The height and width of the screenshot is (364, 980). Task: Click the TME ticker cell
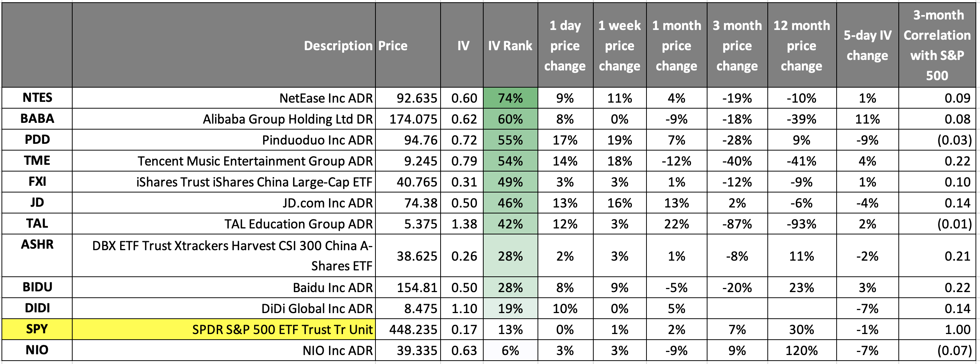pos(37,161)
